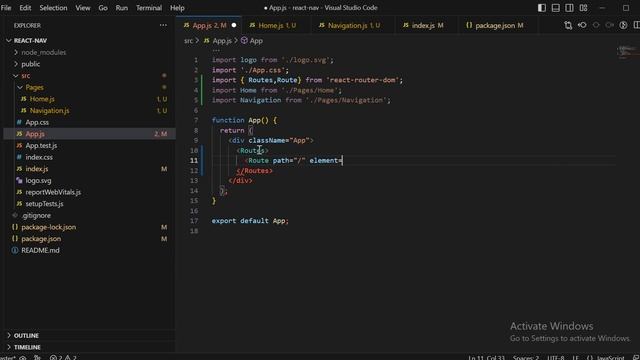Image resolution: width=640 pixels, height=360 pixels.
Task: Collapse the src folder
Action: tap(88, 76)
